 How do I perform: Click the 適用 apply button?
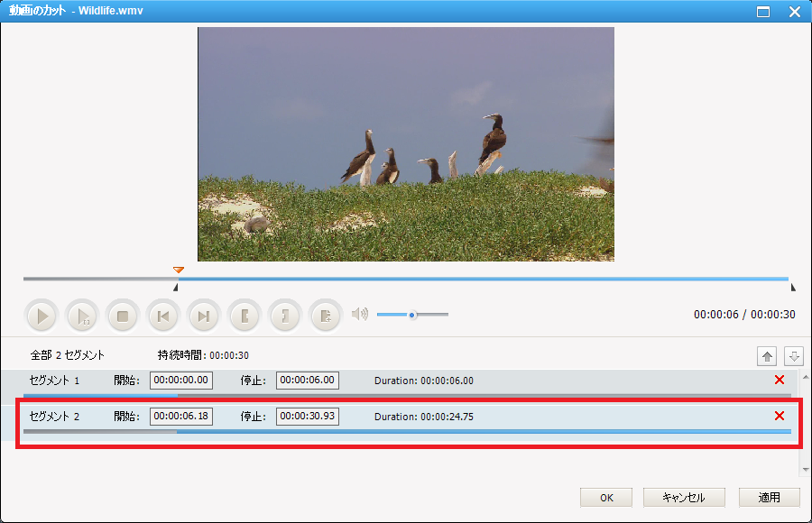(x=769, y=498)
